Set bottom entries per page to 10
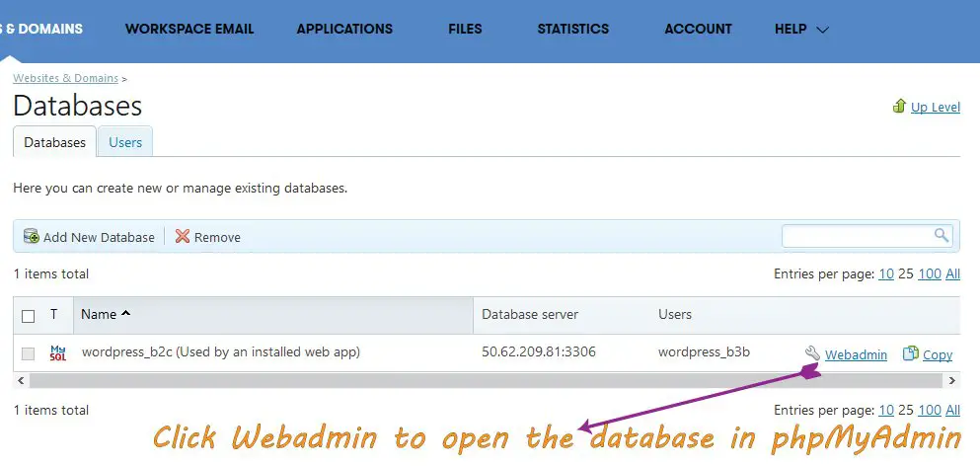Image resolution: width=980 pixels, height=466 pixels. click(x=886, y=410)
